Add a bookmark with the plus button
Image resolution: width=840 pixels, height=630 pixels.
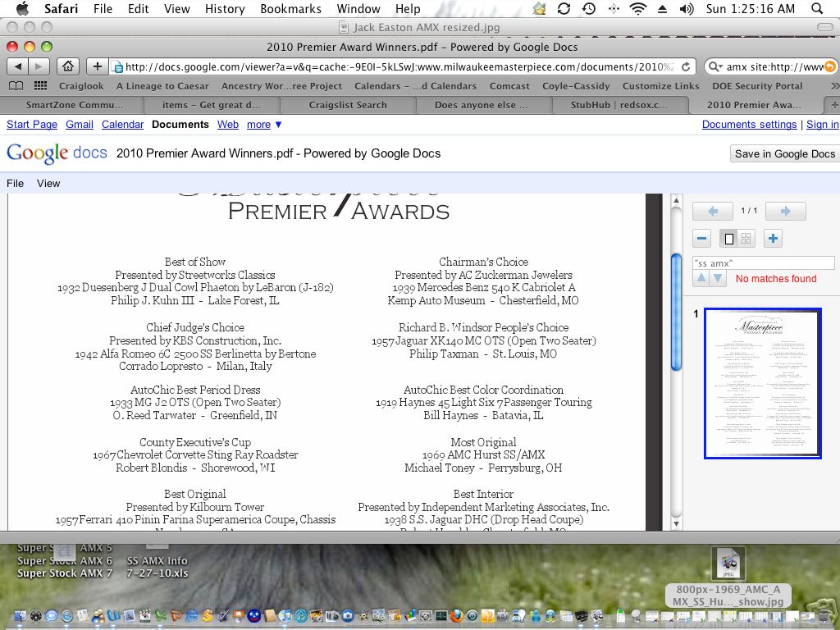[97, 66]
